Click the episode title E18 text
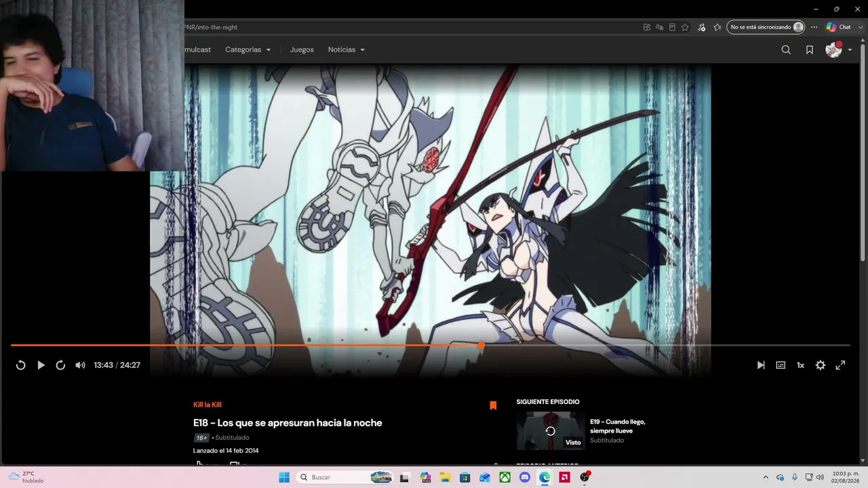This screenshot has width=868, height=488. (x=288, y=423)
